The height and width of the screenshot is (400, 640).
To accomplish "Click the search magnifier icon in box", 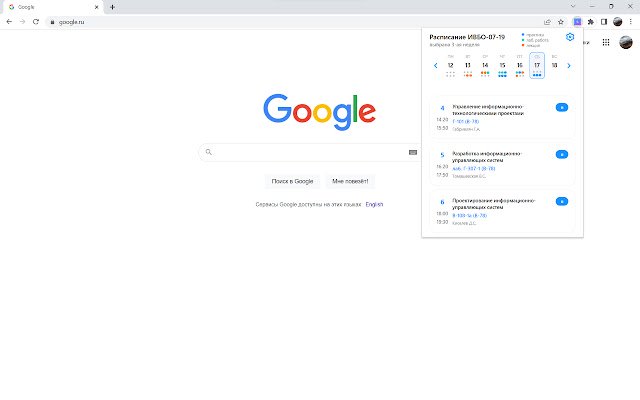I will (x=209, y=152).
